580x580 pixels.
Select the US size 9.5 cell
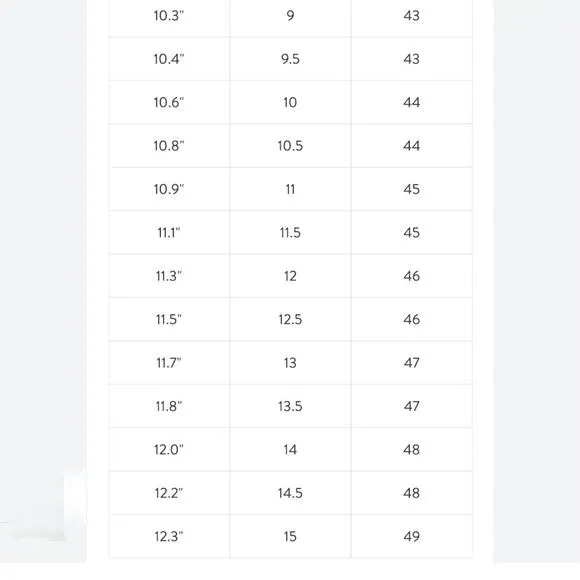290,59
